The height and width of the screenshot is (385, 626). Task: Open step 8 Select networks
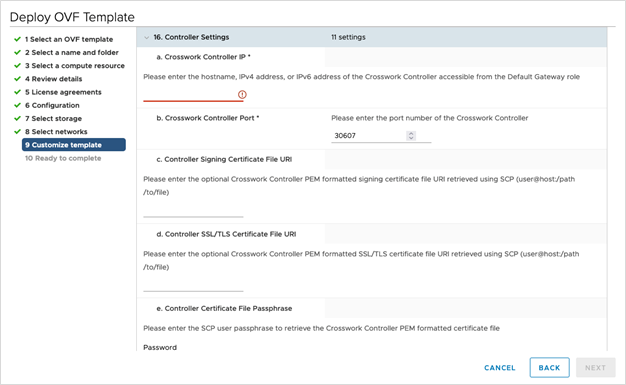coord(56,131)
